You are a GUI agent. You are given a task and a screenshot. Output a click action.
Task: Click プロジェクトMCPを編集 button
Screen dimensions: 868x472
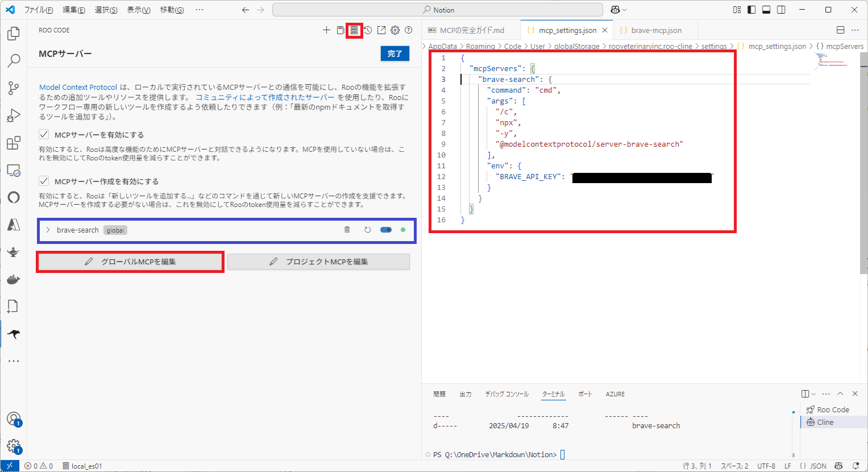click(318, 262)
